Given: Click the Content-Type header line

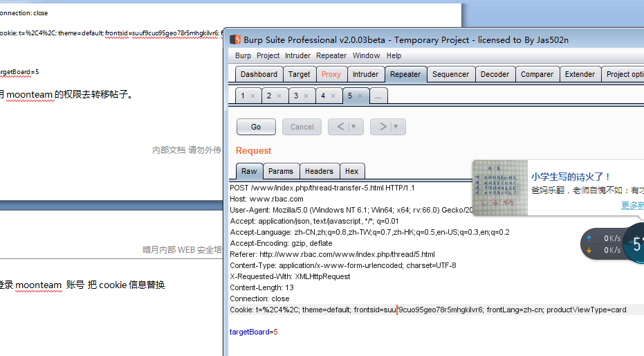Looking at the screenshot, I should (x=343, y=265).
